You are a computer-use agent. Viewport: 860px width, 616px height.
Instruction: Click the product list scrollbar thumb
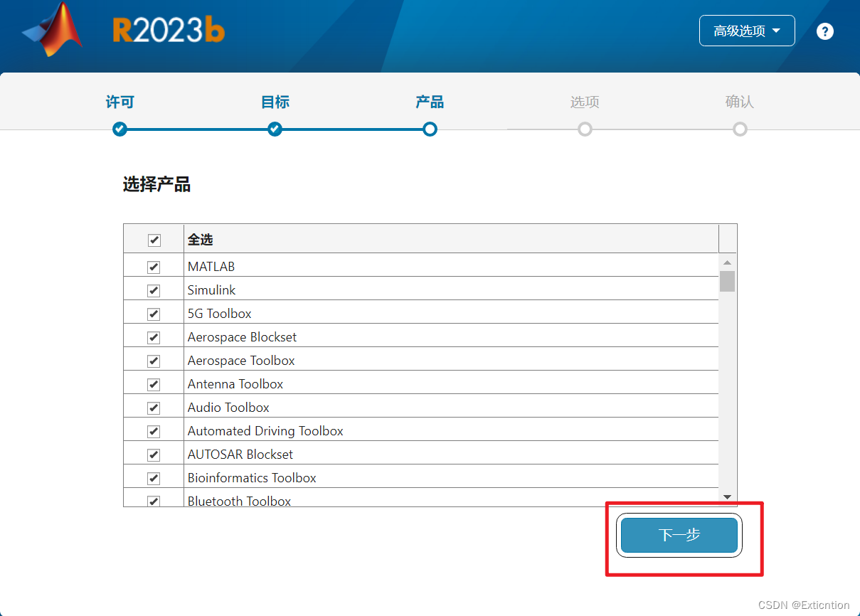pyautogui.click(x=727, y=281)
